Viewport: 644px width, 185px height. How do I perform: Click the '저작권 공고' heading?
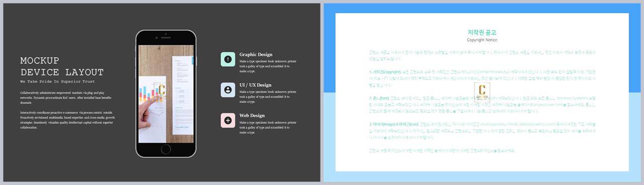coord(482,32)
